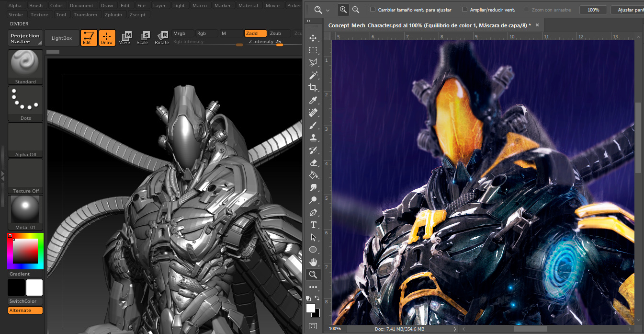The width and height of the screenshot is (644, 334).
Task: Toggle the Zadd button
Action: click(255, 34)
